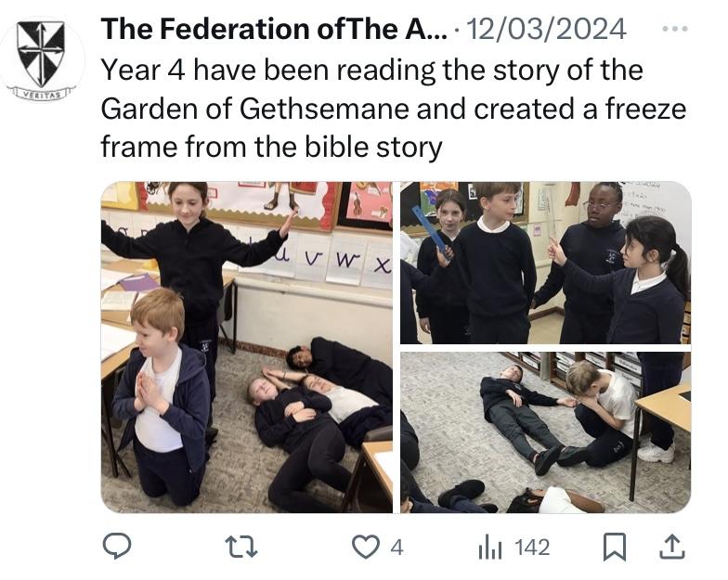
Task: Open the praying boy classroom photo
Action: click(x=247, y=347)
